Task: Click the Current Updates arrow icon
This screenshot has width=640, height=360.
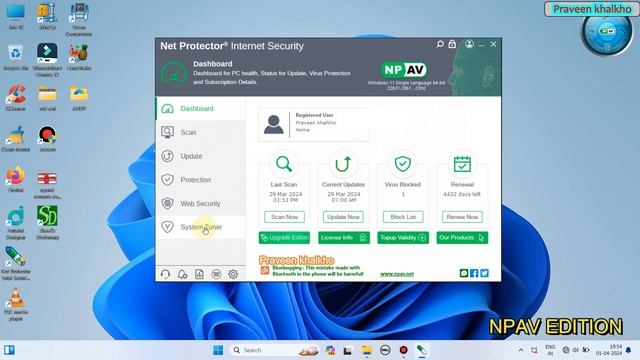Action: pyautogui.click(x=343, y=164)
